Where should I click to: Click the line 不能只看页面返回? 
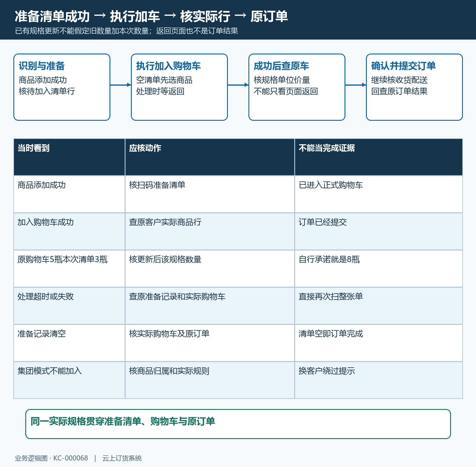(x=286, y=91)
